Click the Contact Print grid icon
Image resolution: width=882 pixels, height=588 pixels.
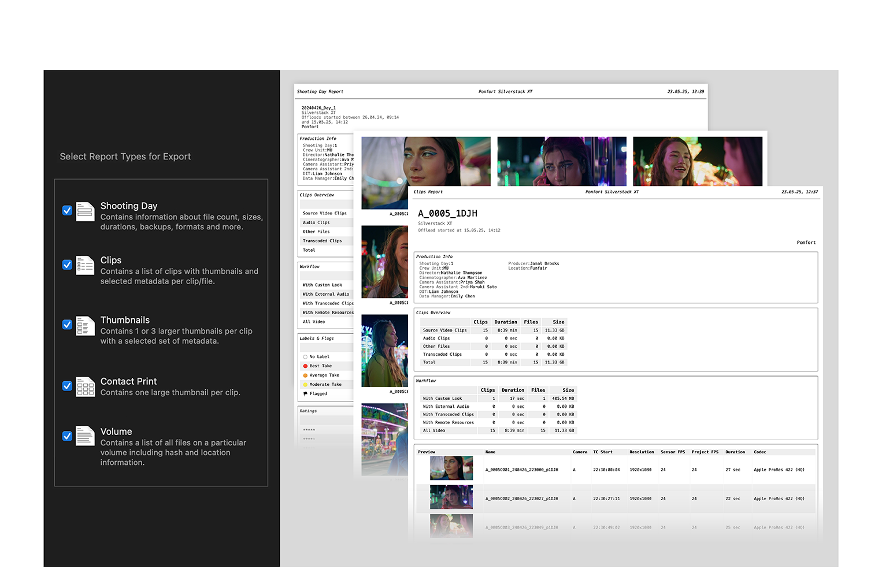click(x=85, y=386)
